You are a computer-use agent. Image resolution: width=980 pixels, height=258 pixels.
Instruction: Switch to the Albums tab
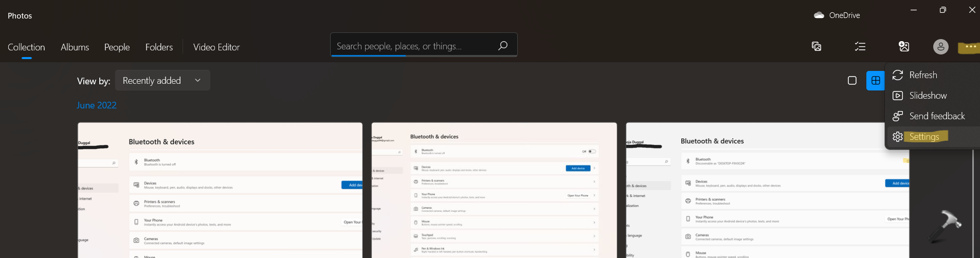[75, 47]
